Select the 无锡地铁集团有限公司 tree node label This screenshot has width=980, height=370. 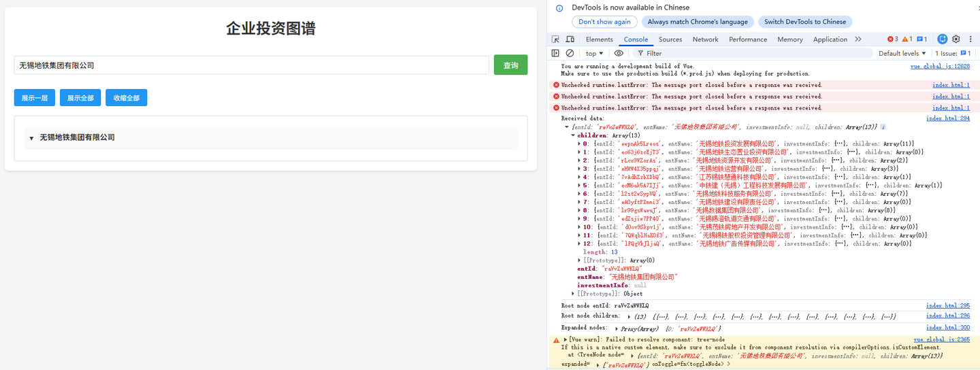(x=78, y=137)
